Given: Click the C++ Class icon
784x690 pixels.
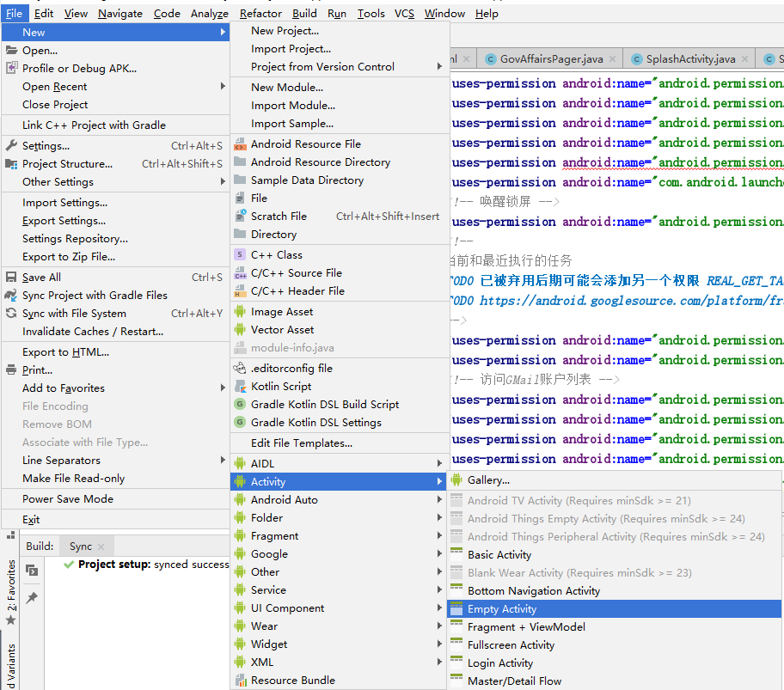Looking at the screenshot, I should (x=240, y=255).
